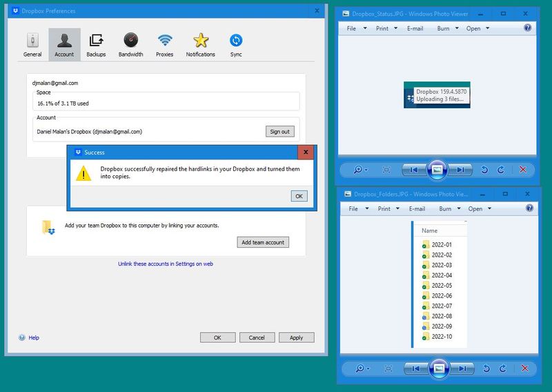Click the team Dropbox folder icon
552x392 pixels.
point(48,227)
